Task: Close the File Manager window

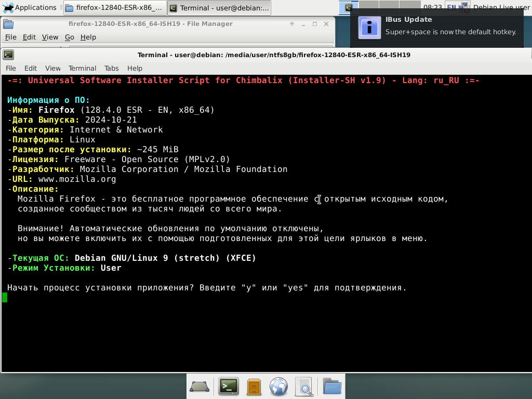Action: [326, 24]
